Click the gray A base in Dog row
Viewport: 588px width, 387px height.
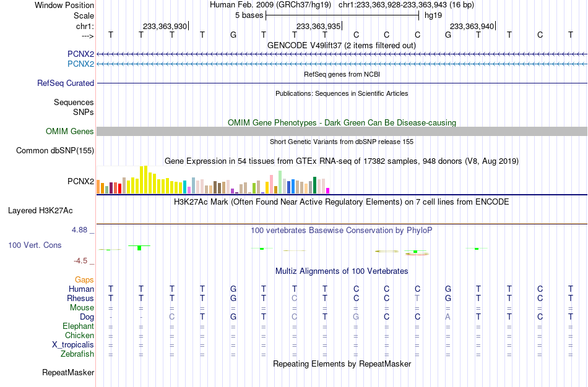[447, 317]
